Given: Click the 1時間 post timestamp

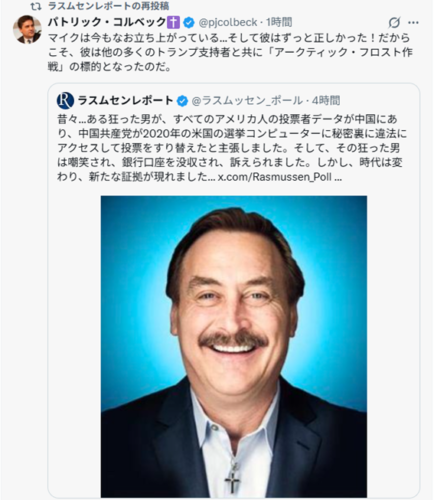Looking at the screenshot, I should [279, 22].
